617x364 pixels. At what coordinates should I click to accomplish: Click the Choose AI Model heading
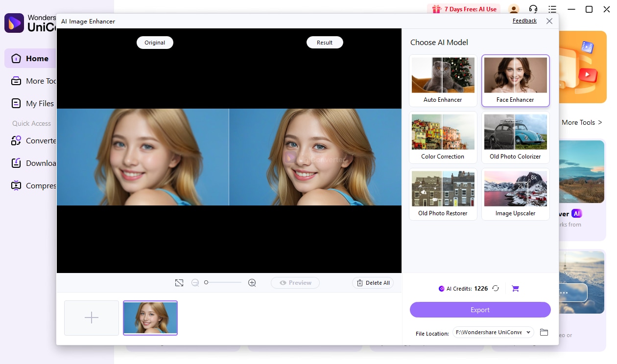[439, 42]
